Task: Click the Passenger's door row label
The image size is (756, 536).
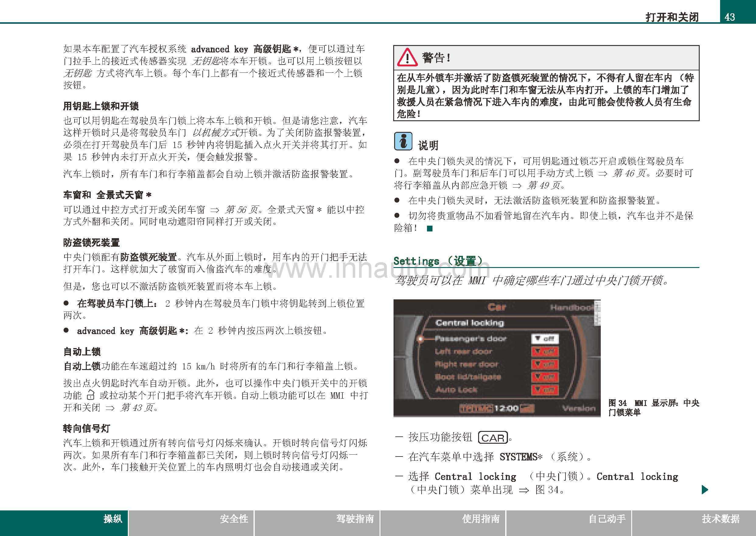Action: point(470,339)
